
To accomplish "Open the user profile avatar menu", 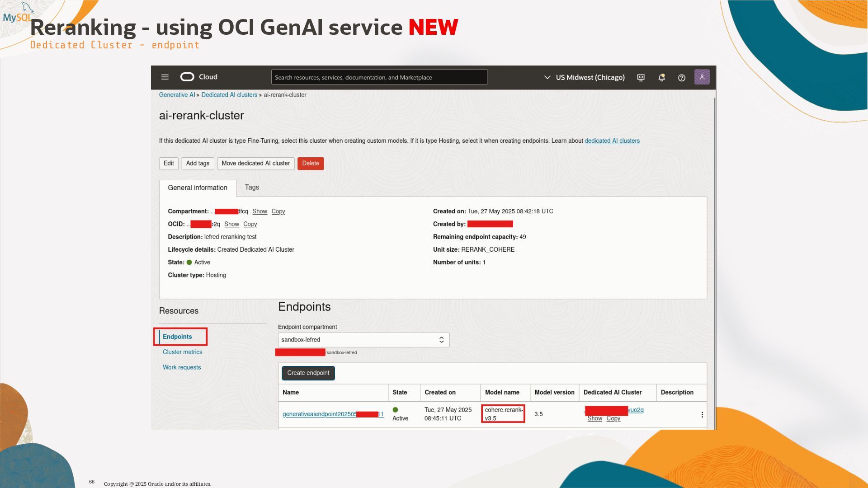I will 702,77.
